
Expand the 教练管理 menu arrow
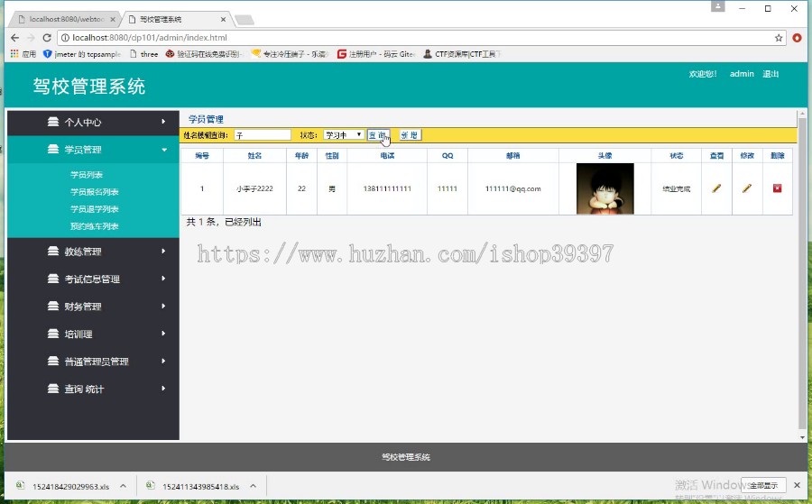[163, 251]
